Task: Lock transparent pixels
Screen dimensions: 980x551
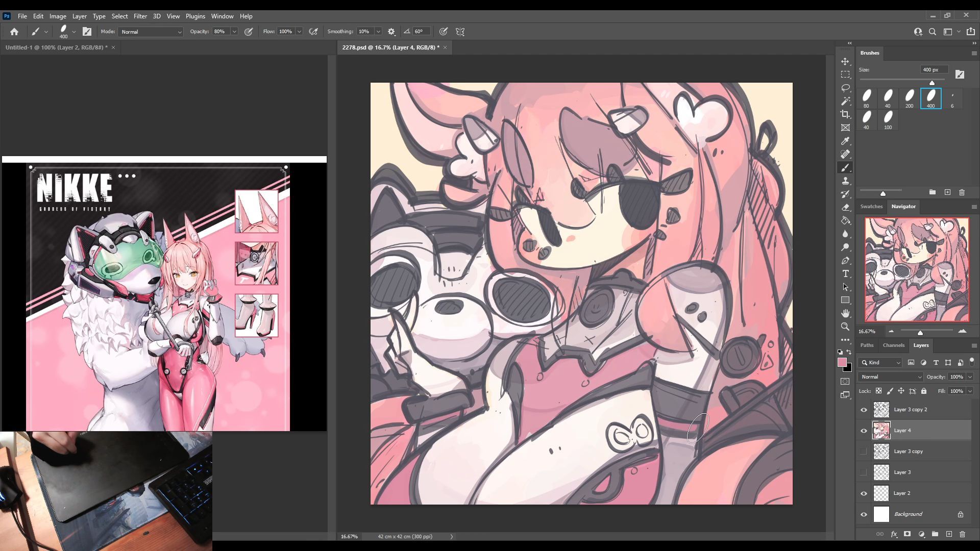Action: point(878,391)
